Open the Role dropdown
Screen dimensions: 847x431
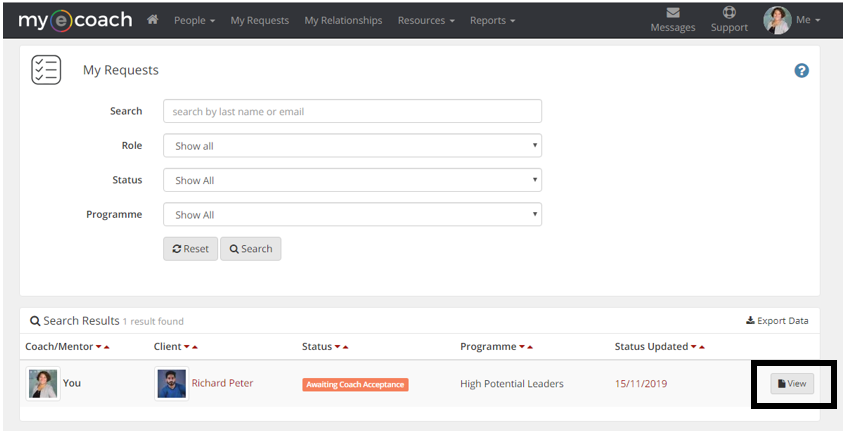coord(352,146)
